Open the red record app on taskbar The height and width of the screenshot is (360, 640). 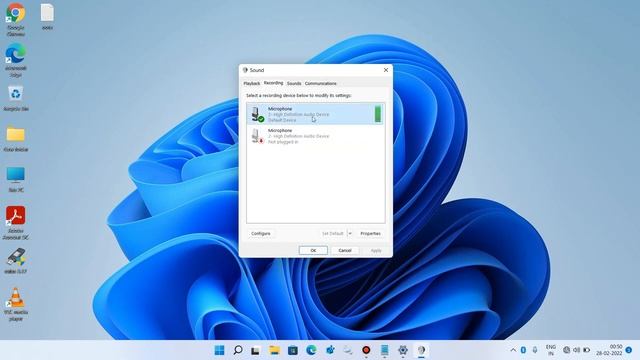366,350
